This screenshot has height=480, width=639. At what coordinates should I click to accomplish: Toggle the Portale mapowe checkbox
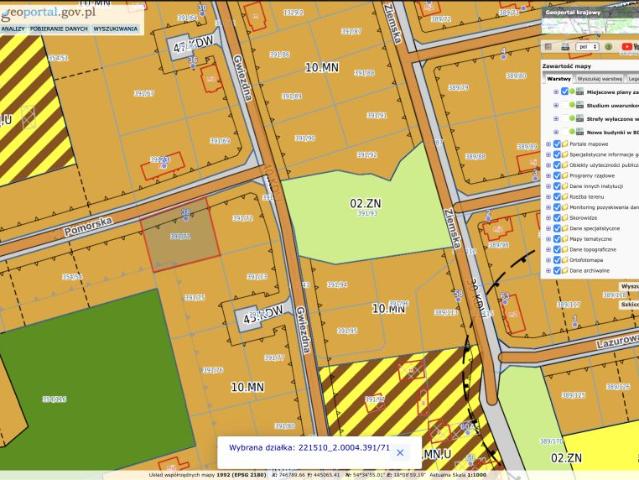point(557,144)
